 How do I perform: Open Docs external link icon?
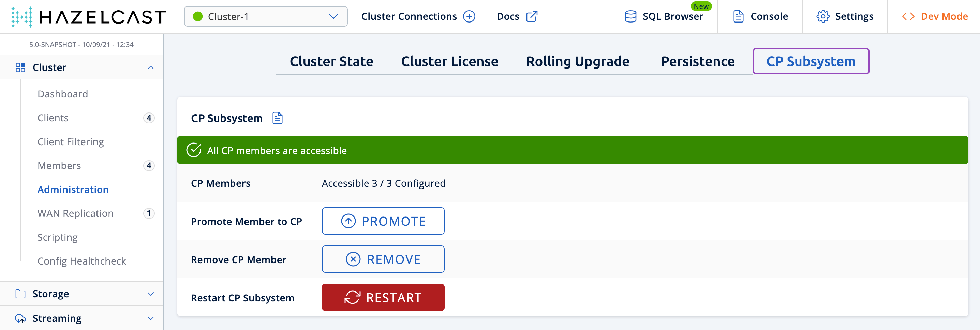(x=532, y=17)
